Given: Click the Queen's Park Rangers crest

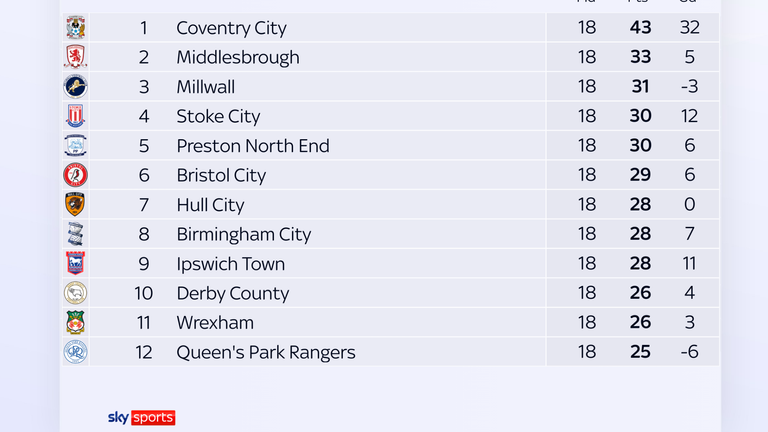Looking at the screenshot, I should pyautogui.click(x=75, y=352).
